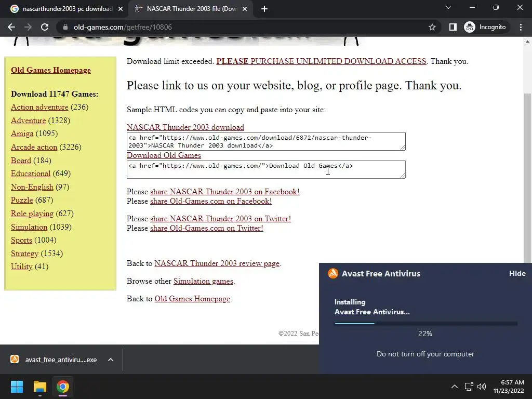Close the nascarthunder2003 Google tab
Viewport: 532px width, 399px height.
click(x=121, y=9)
